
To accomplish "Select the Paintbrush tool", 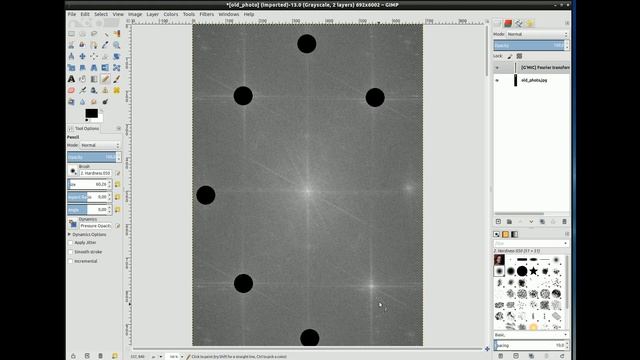I will (x=117, y=79).
